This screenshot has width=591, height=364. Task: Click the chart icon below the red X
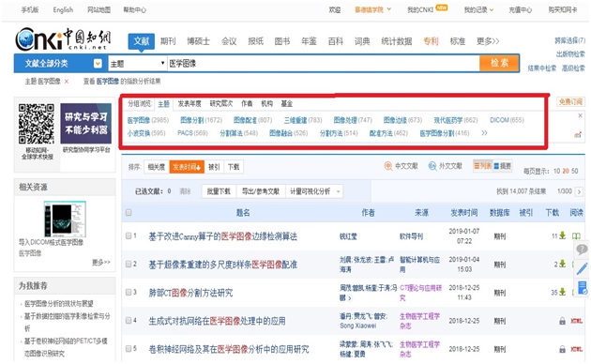pyautogui.click(x=578, y=134)
